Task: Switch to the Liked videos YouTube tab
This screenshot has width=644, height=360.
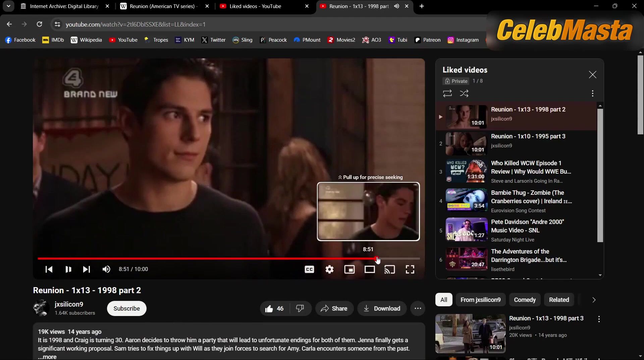Action: [x=264, y=6]
